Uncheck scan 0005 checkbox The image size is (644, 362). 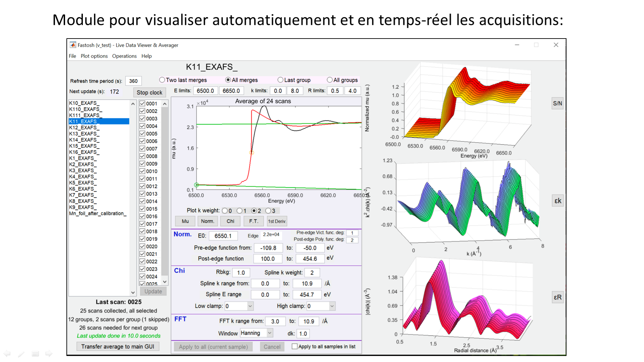click(x=143, y=133)
